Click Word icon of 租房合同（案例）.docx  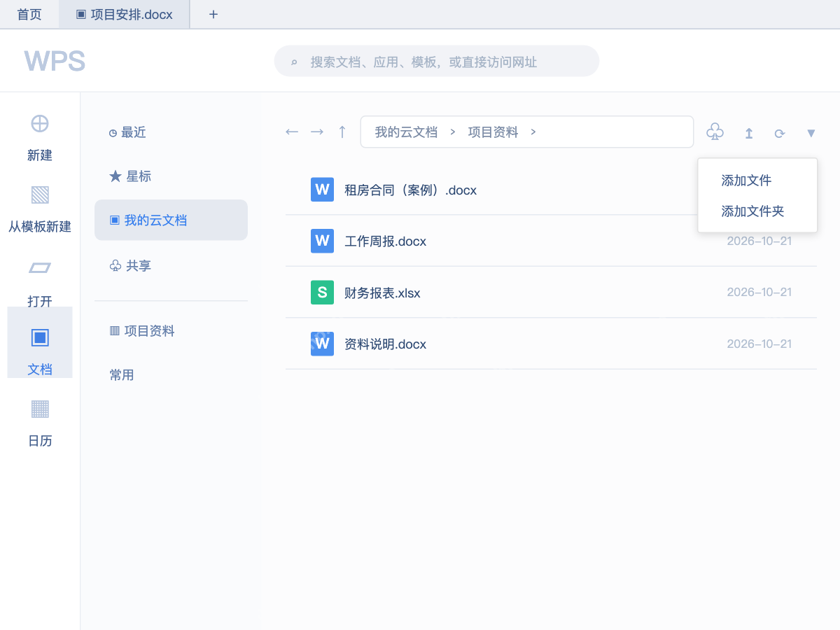[322, 190]
